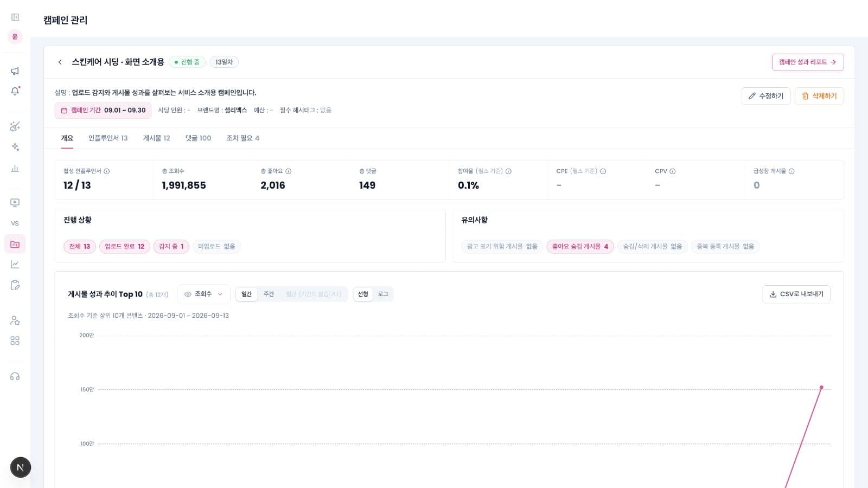
Task: Click info icon next to CPV
Action: click(673, 171)
